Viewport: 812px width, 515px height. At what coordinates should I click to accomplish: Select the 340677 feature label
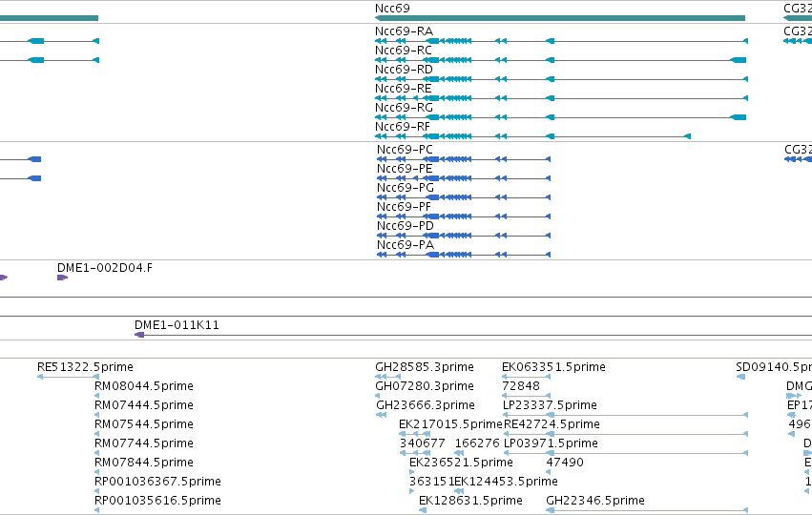coord(422,443)
